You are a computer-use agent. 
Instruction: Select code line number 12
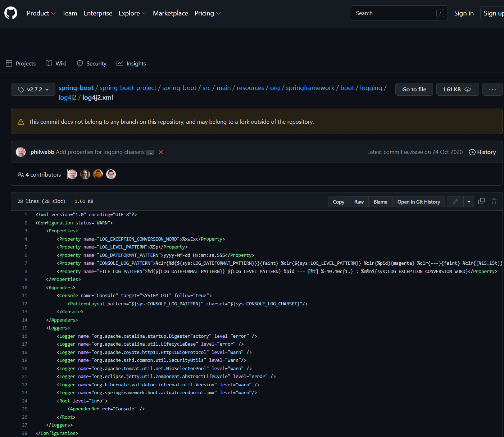[24, 304]
